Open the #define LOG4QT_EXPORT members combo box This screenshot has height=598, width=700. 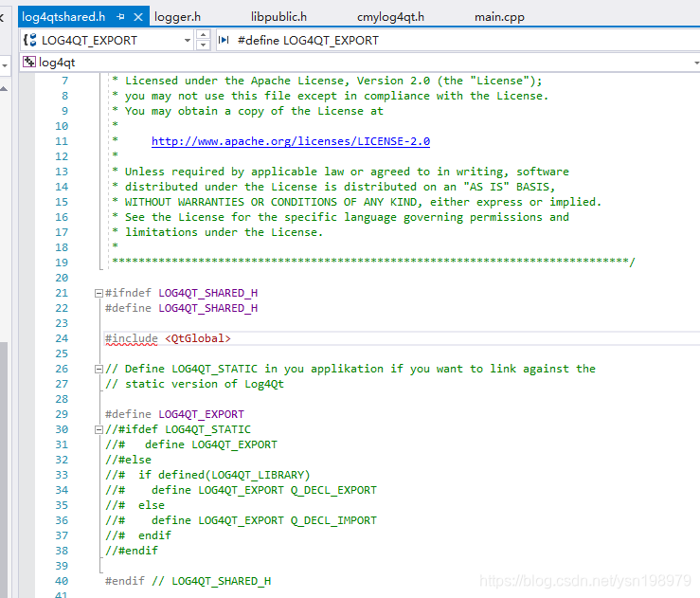[458, 40]
